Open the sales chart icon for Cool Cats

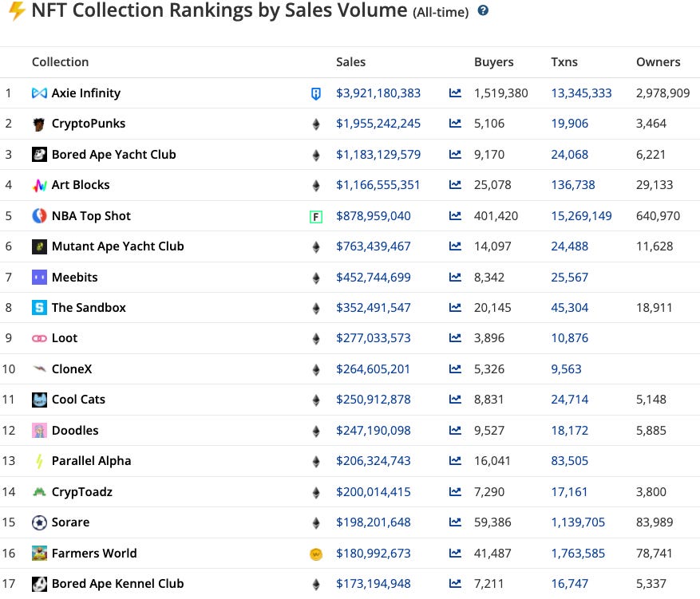coord(455,400)
